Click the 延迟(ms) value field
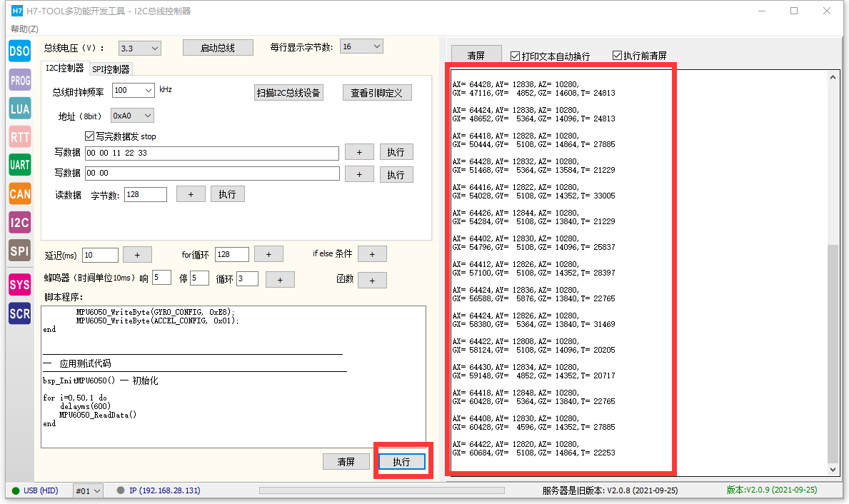The width and height of the screenshot is (849, 504). click(100, 255)
